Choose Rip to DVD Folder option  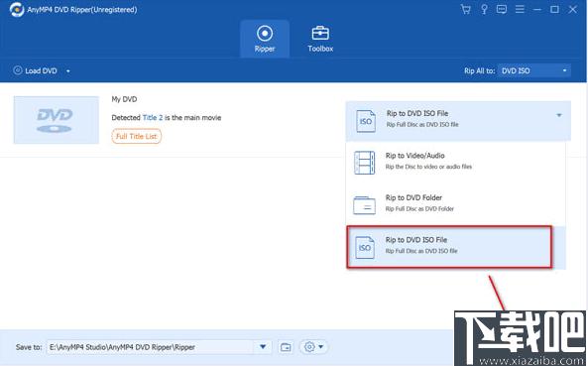[455, 204]
